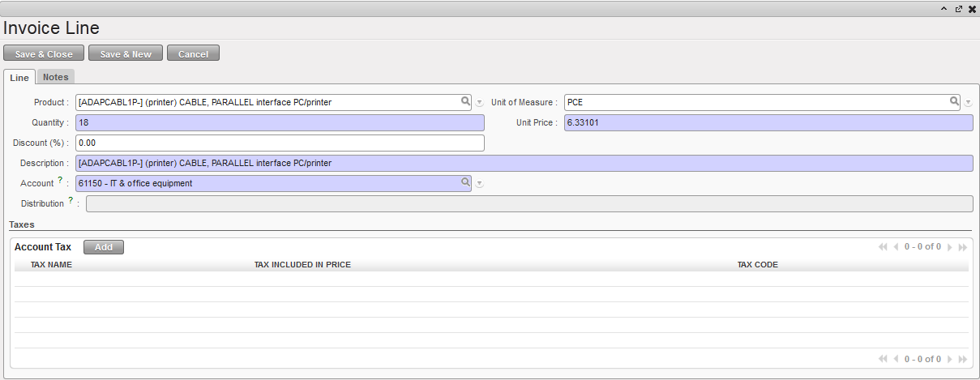
Task: Click the Account field search magnifier icon
Action: click(465, 182)
